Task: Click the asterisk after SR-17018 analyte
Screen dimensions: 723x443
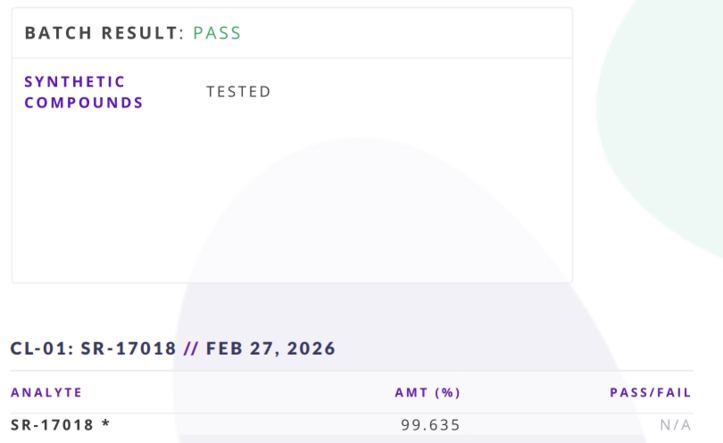Action: [x=105, y=424]
